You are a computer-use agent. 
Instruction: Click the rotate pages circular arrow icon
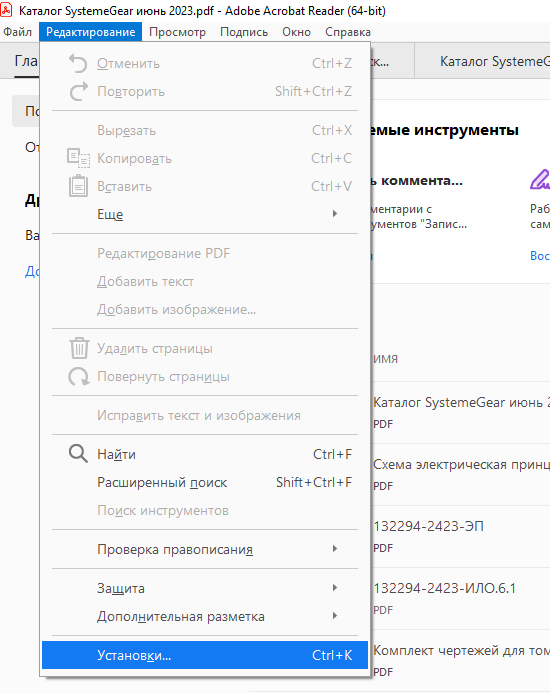79,377
